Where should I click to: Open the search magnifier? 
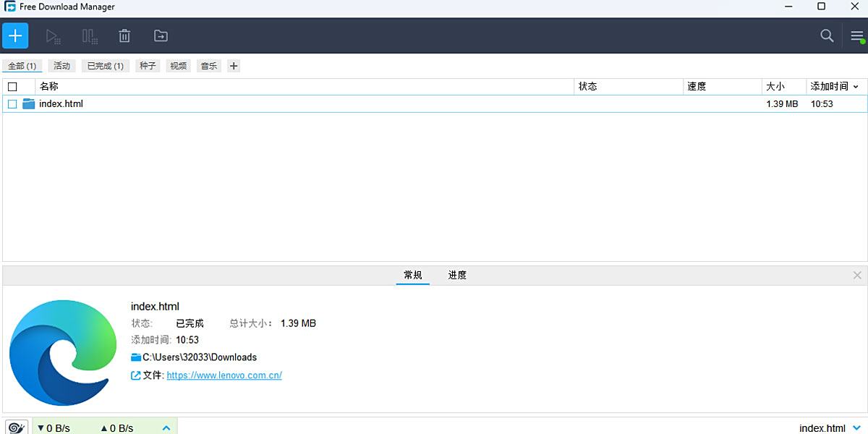[x=827, y=35]
